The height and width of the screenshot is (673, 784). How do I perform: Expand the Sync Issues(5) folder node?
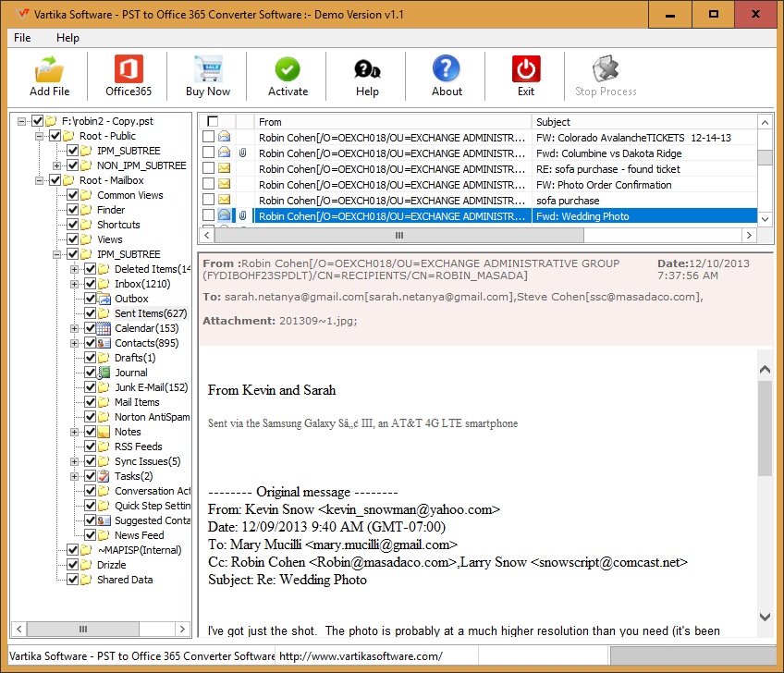tap(74, 461)
